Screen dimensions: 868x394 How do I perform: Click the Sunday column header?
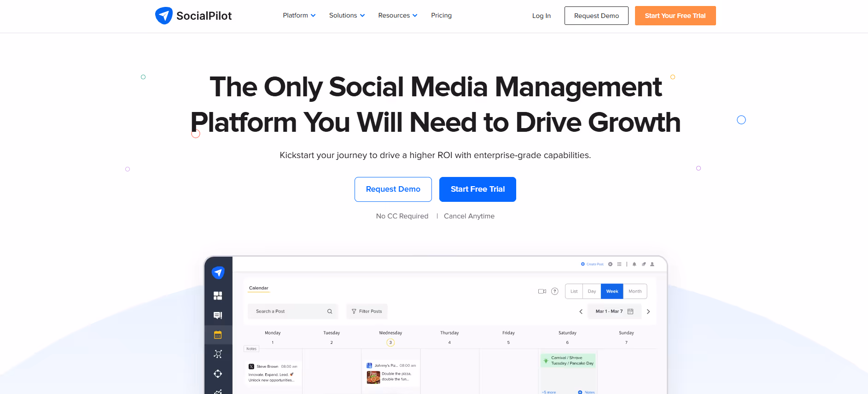(x=626, y=333)
